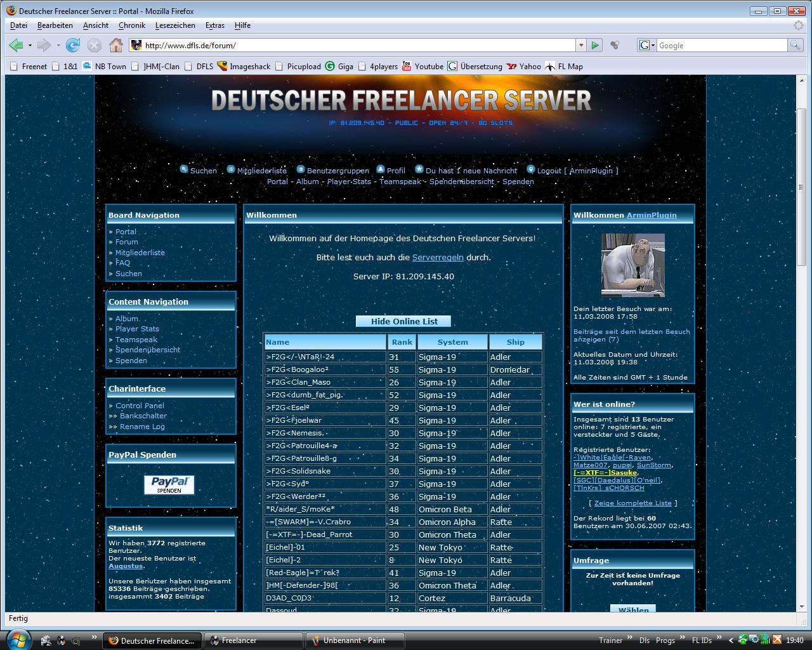The height and width of the screenshot is (650, 812).
Task: Open the back/forward history dropdown arrow
Action: pos(58,45)
